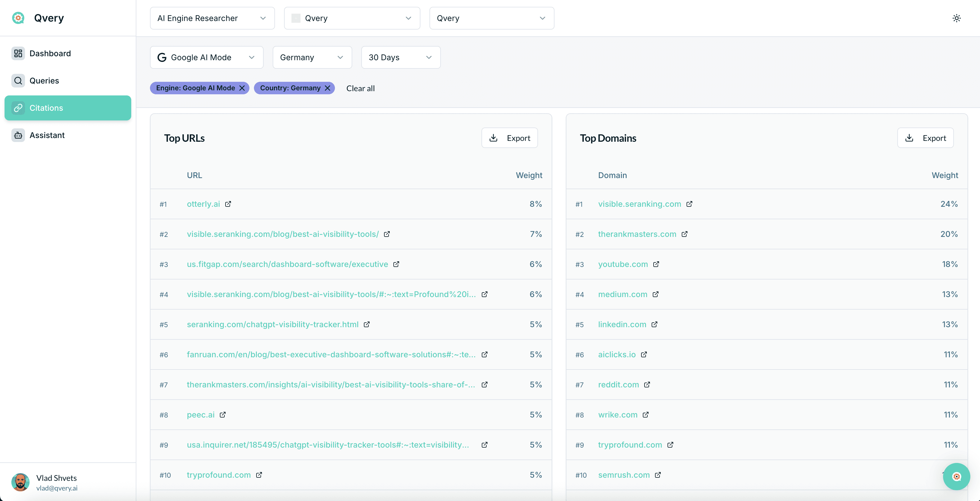The image size is (980, 501).
Task: Toggle the light/dark theme sun icon
Action: 956,18
